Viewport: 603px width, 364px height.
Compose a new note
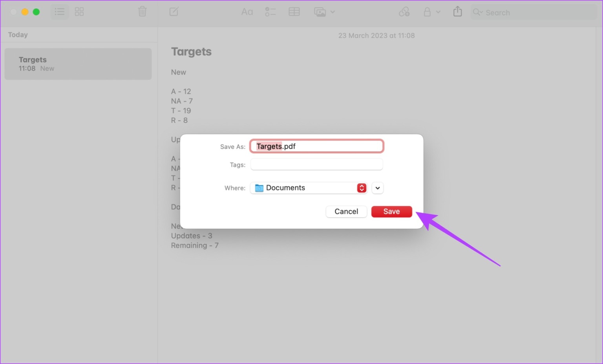point(174,11)
